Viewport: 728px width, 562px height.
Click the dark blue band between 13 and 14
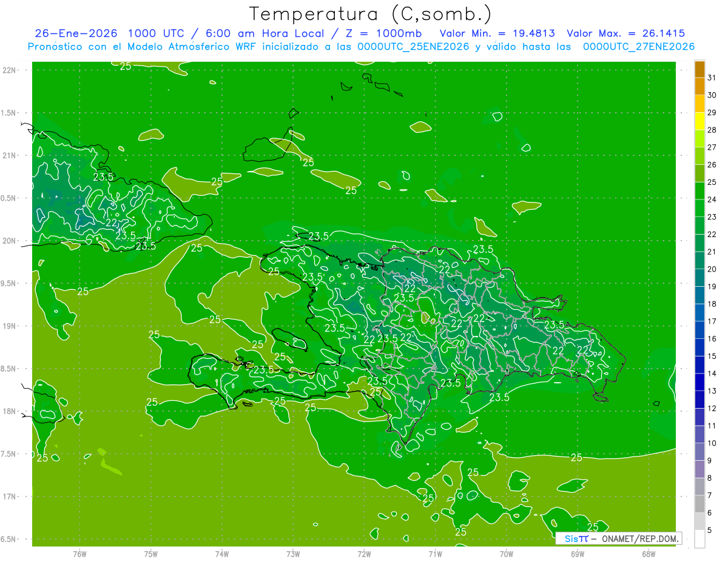[x=699, y=383]
